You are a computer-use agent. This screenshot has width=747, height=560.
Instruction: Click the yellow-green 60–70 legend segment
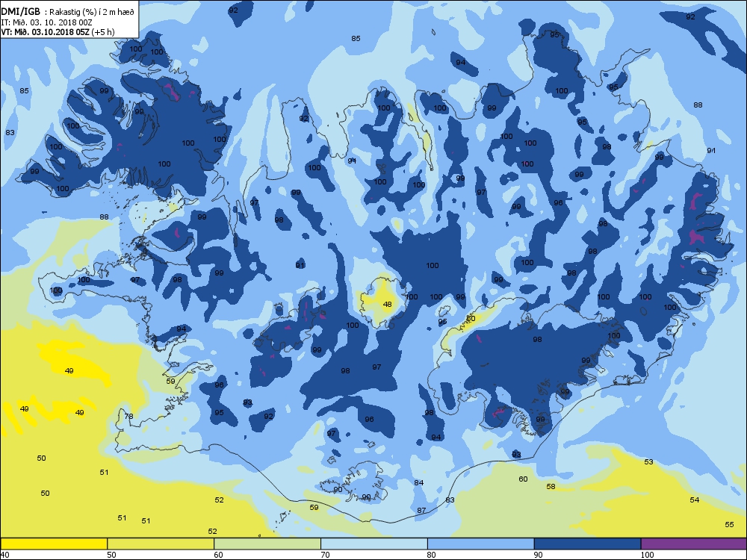point(267,544)
